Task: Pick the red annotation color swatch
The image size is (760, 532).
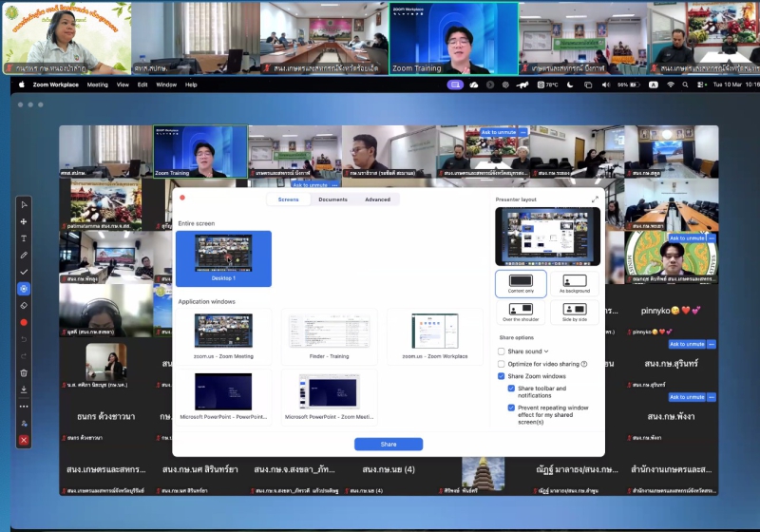Action: pos(24,323)
